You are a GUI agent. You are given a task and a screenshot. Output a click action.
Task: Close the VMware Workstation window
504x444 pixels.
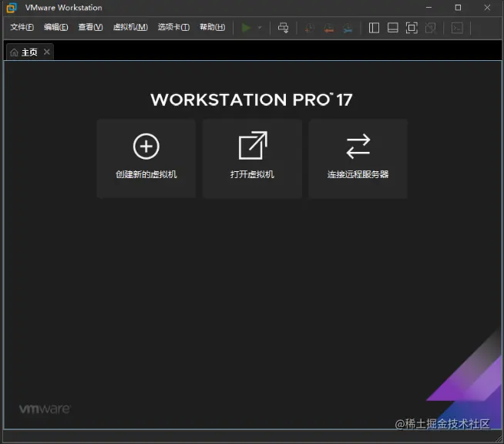[487, 8]
